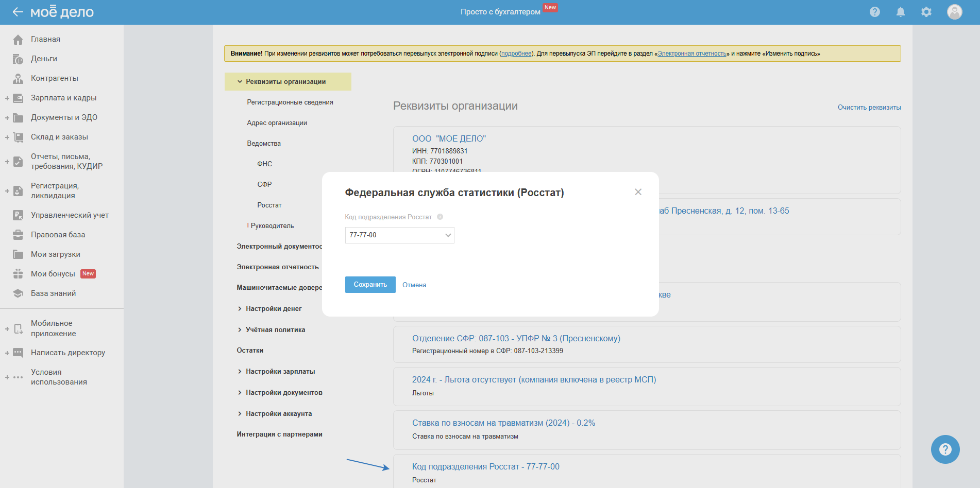Open Контрагенты in the left sidebar
Screen dimensions: 980x488
[55, 79]
